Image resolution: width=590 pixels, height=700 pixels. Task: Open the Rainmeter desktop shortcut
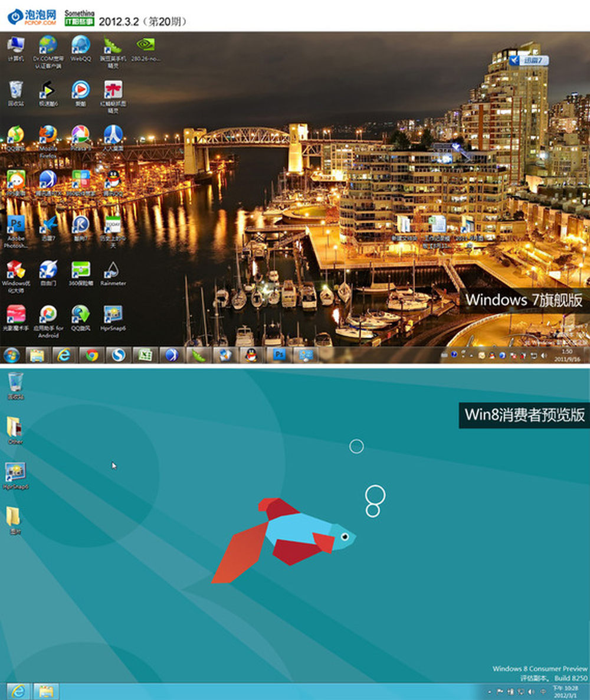(x=113, y=273)
